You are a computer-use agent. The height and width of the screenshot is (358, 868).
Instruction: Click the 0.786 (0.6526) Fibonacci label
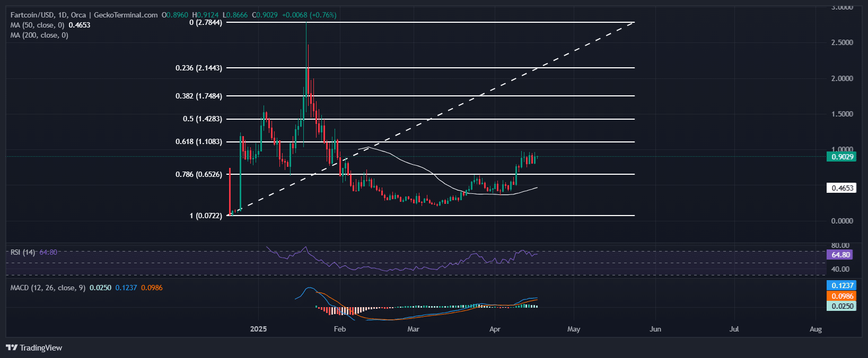click(199, 174)
